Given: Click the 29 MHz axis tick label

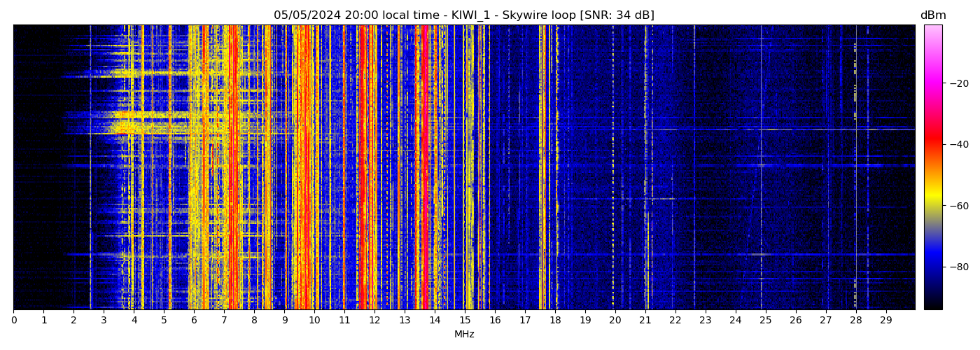Looking at the screenshot, I should click(885, 321).
